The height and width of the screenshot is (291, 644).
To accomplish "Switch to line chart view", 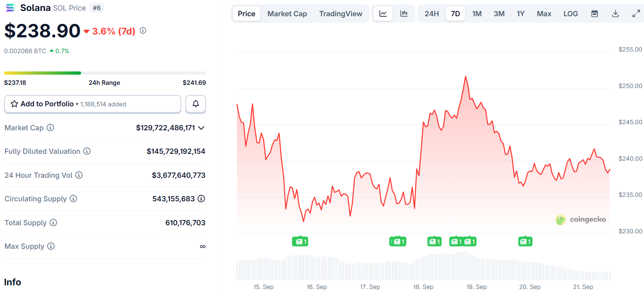I will point(383,13).
